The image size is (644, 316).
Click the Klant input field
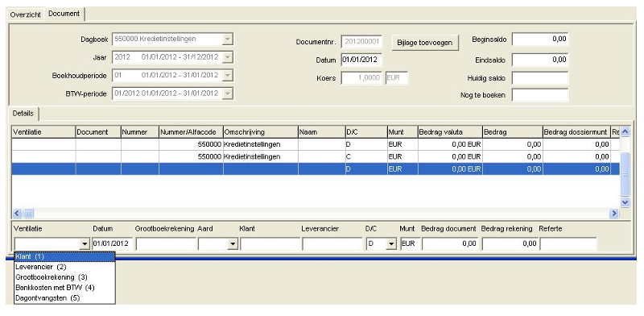point(270,243)
